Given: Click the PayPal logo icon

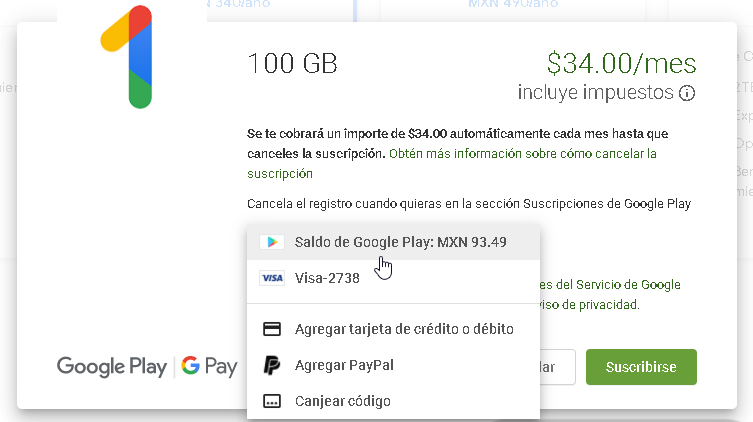Looking at the screenshot, I should pos(271,365).
